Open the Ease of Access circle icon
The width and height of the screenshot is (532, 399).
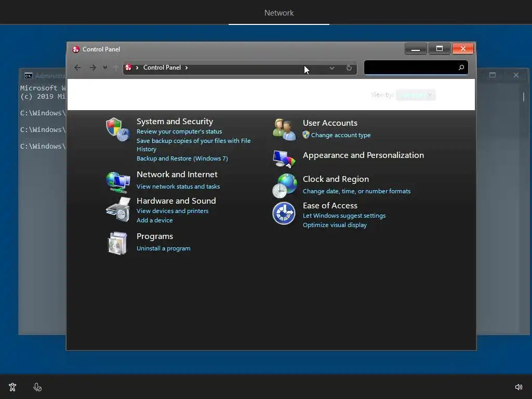284,214
